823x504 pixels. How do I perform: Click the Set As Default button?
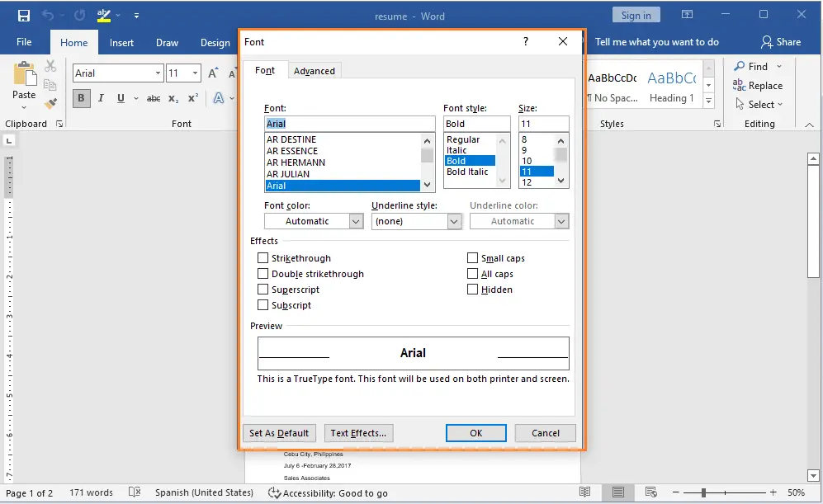pyautogui.click(x=279, y=433)
